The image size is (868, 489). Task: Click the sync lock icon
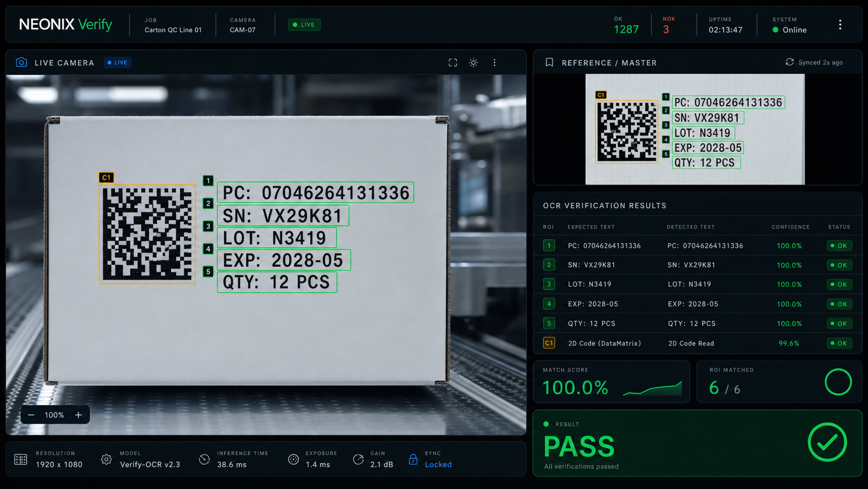point(413,459)
